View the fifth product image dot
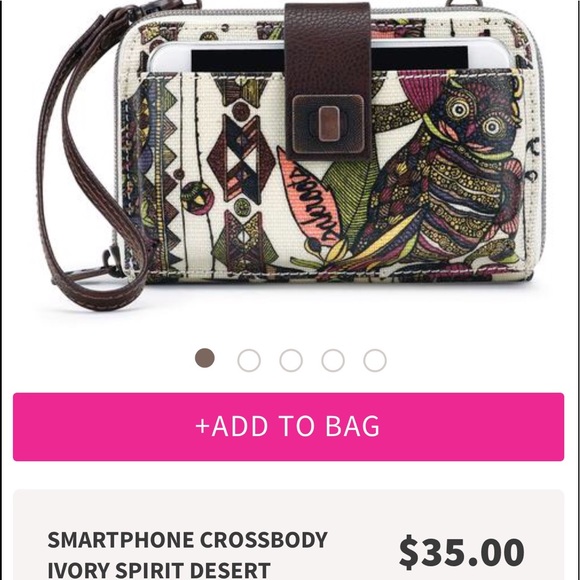The image size is (580, 580). tap(375, 360)
